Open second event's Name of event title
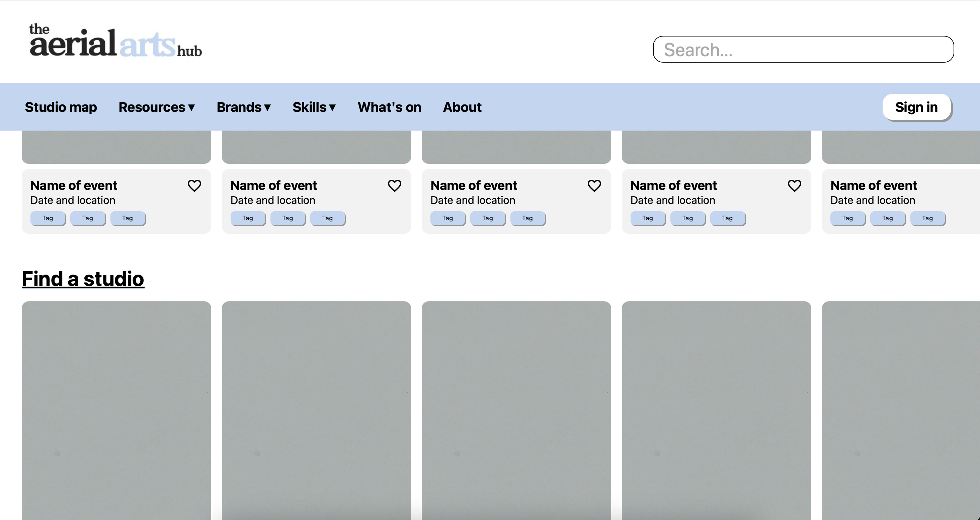The image size is (980, 520). 273,185
